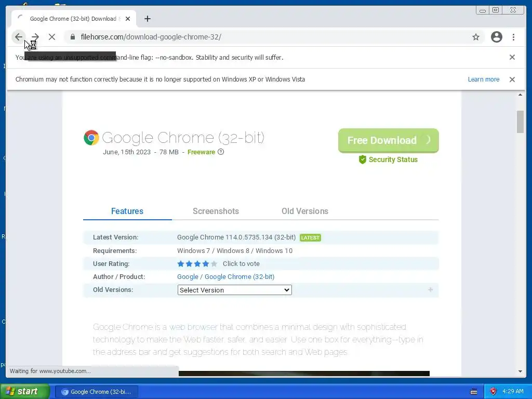Bookmark this page with the star icon
532x399 pixels.
(476, 37)
